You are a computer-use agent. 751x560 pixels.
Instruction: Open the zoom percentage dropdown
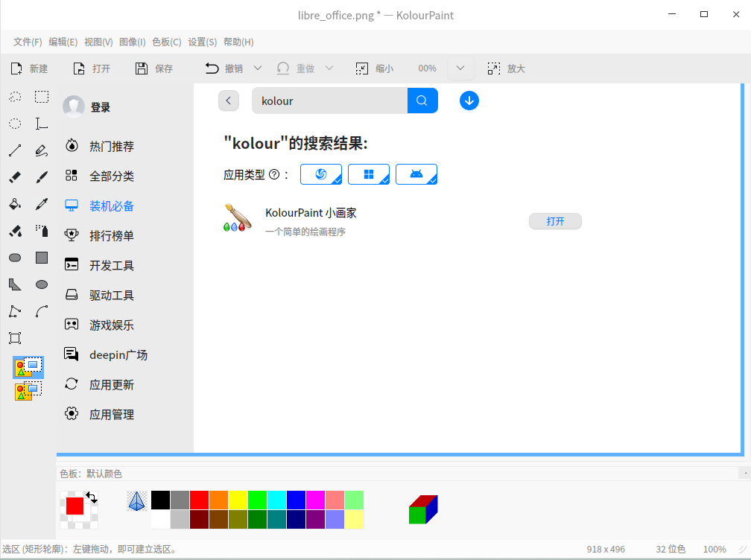click(460, 68)
